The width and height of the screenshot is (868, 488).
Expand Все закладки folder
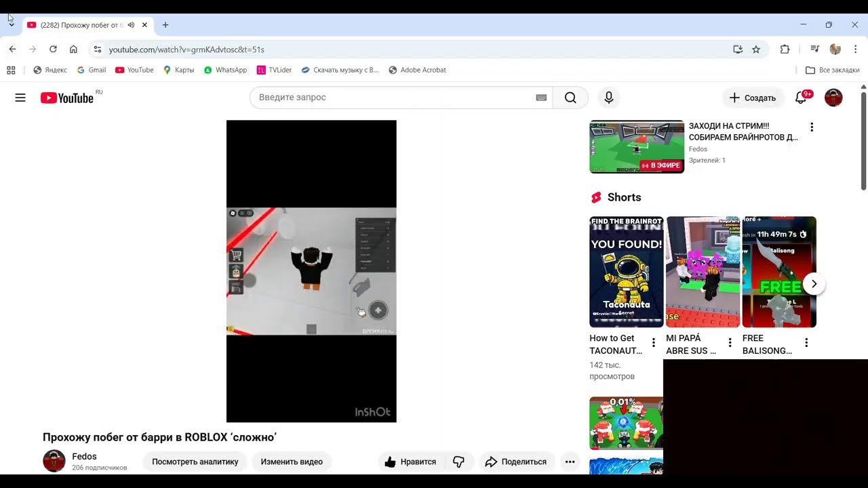(832, 70)
